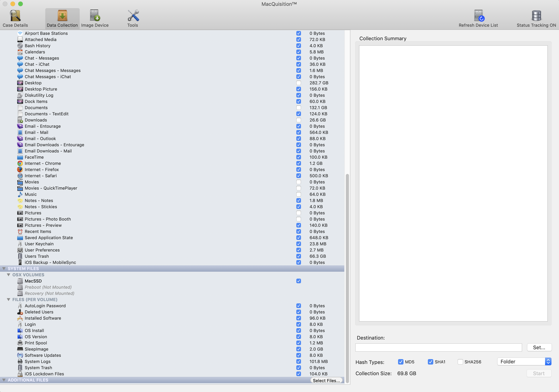The height and width of the screenshot is (392, 559).
Task: Click the Users Trash can icon
Action: (20, 256)
